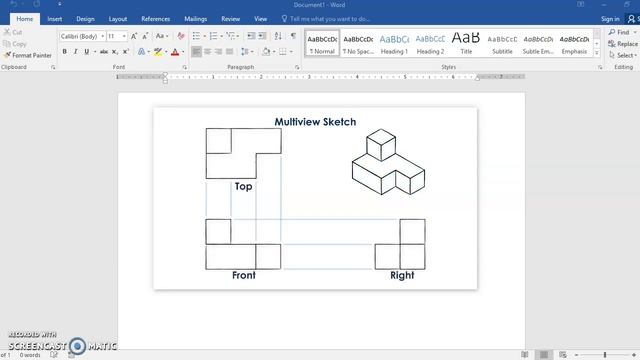Click the Cut command

13,32
